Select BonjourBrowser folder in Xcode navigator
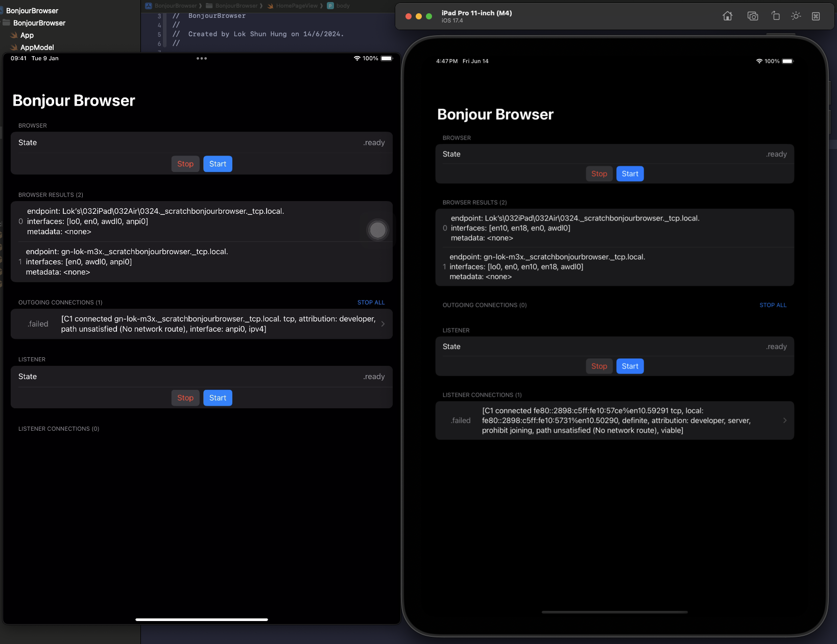The image size is (837, 644). pyautogui.click(x=39, y=23)
